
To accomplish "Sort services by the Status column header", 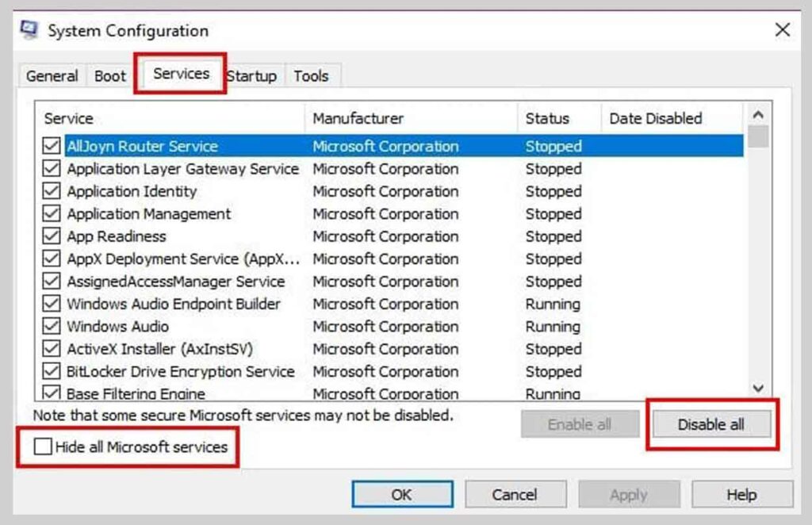I will (549, 118).
